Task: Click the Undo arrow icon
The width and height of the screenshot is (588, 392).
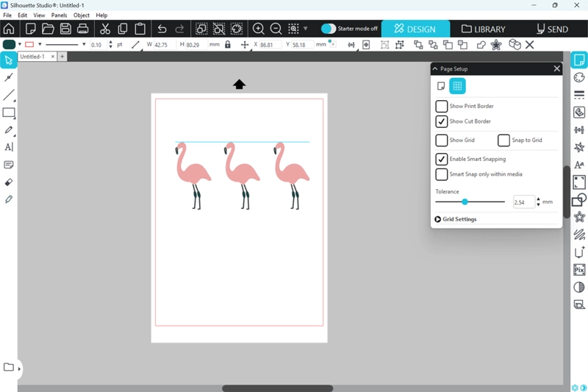Action: (162, 29)
